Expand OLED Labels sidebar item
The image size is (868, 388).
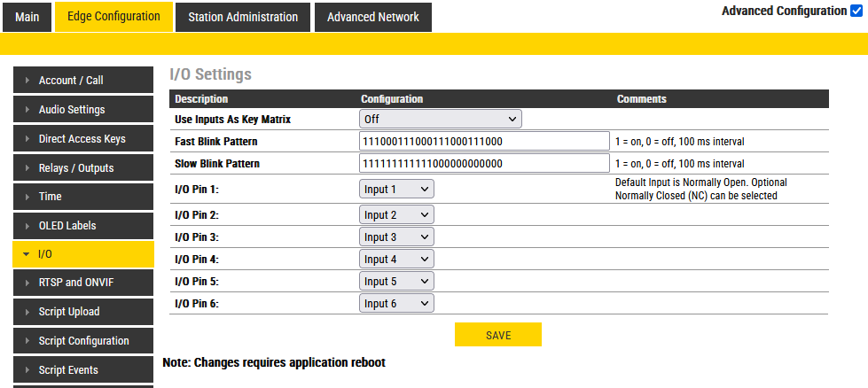point(83,226)
